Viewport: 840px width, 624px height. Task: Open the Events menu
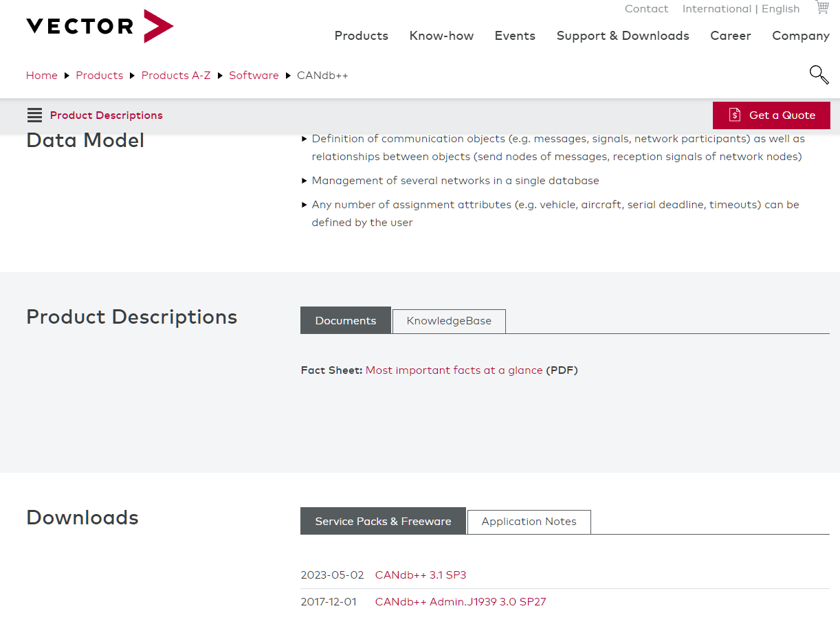pyautogui.click(x=515, y=36)
